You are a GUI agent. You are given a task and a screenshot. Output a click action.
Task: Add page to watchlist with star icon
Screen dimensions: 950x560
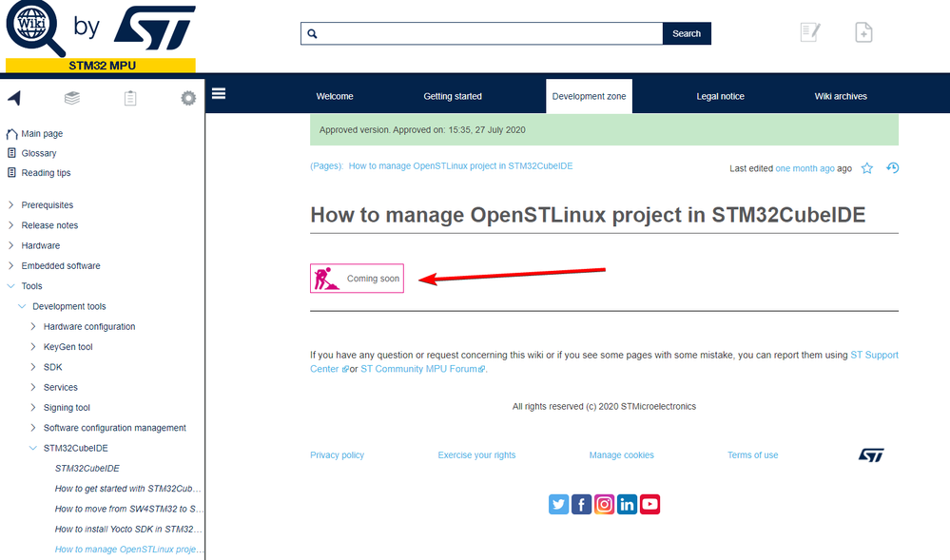coord(867,168)
